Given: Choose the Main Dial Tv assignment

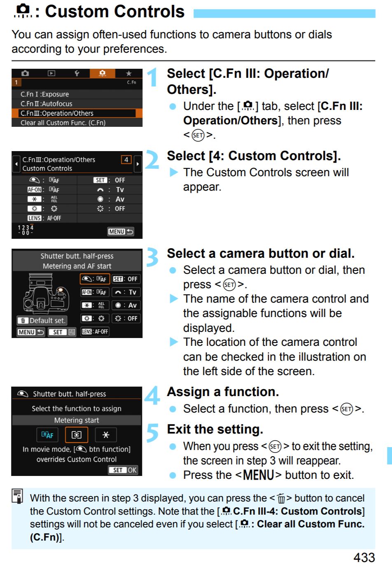Looking at the screenshot, I should click(x=126, y=292).
